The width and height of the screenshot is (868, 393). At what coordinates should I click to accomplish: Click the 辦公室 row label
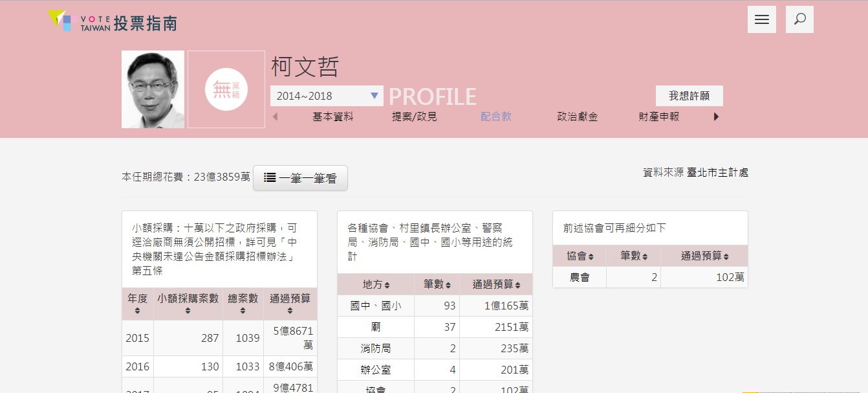click(x=376, y=370)
